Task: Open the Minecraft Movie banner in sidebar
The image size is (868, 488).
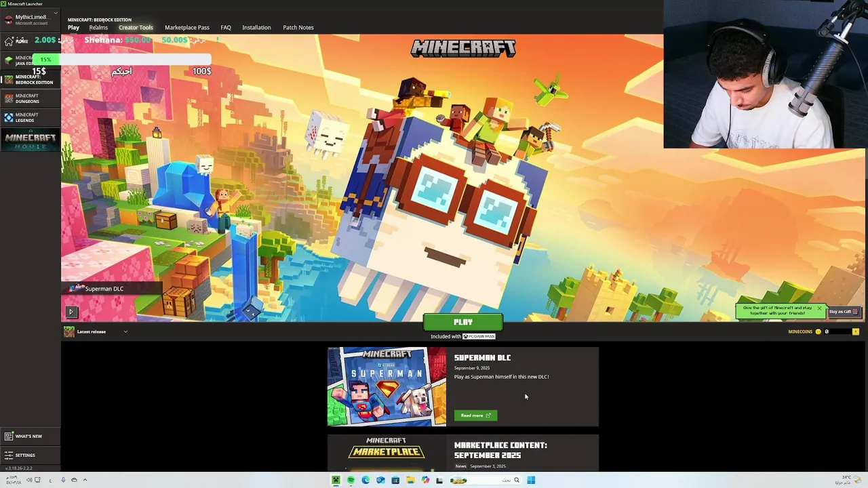Action: pos(30,139)
